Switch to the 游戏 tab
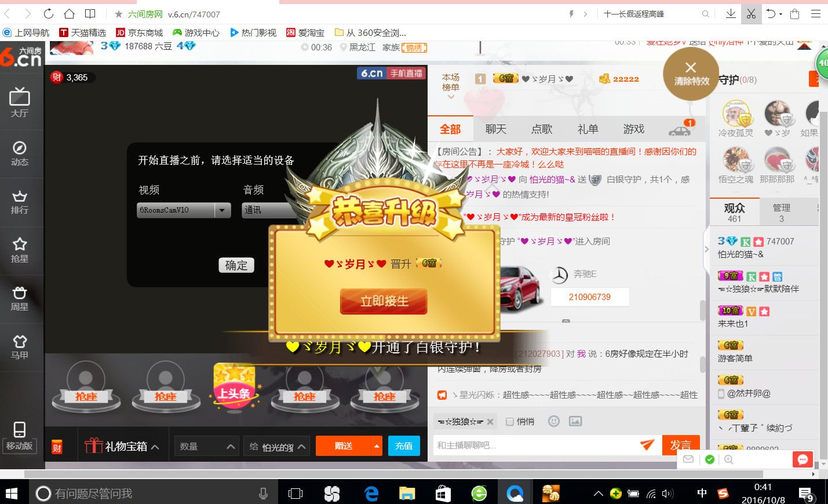828x504 pixels. tap(634, 129)
